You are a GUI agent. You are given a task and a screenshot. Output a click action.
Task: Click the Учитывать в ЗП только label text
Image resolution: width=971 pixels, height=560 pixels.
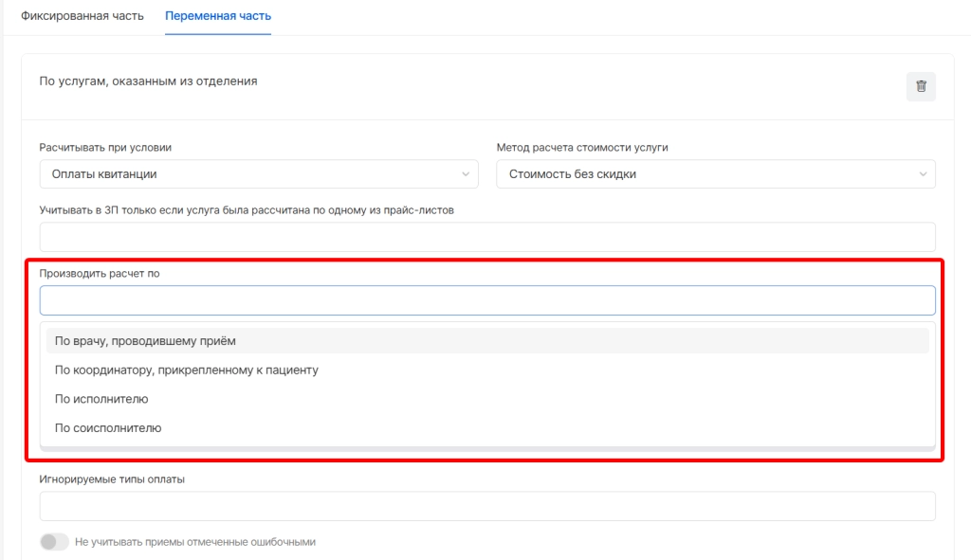(247, 210)
